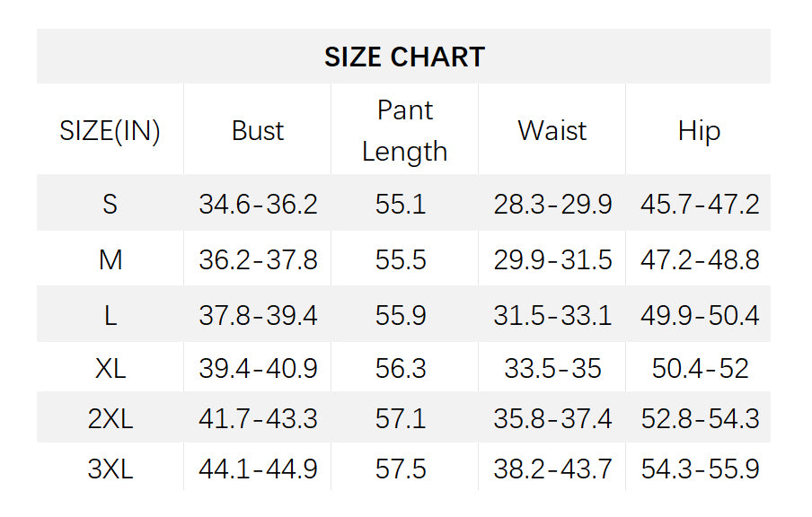Click the Bust column header
Viewport: 812px width, 517px height.
pos(258,131)
